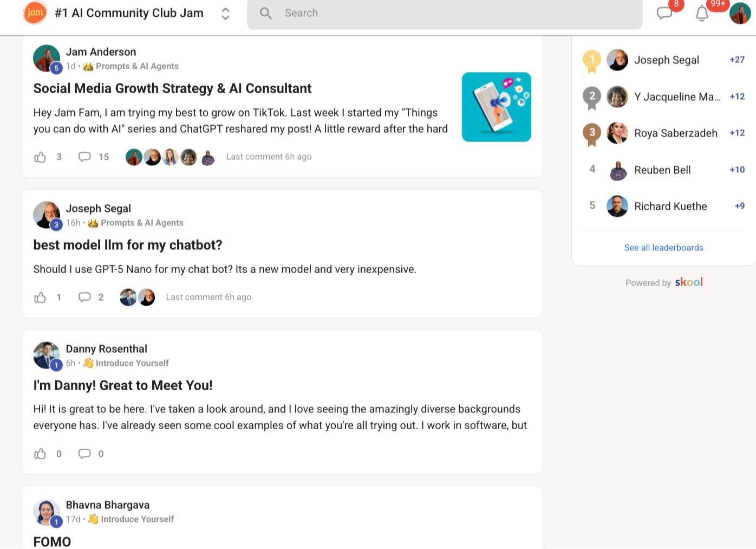Open the 'best model llm for my chatbot?' title

tap(128, 245)
